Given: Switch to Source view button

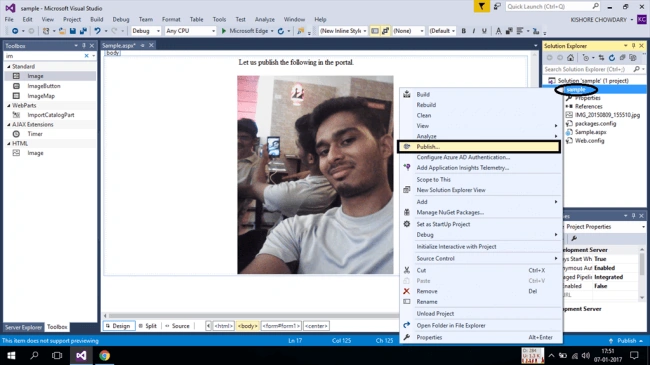Looking at the screenshot, I should click(177, 326).
